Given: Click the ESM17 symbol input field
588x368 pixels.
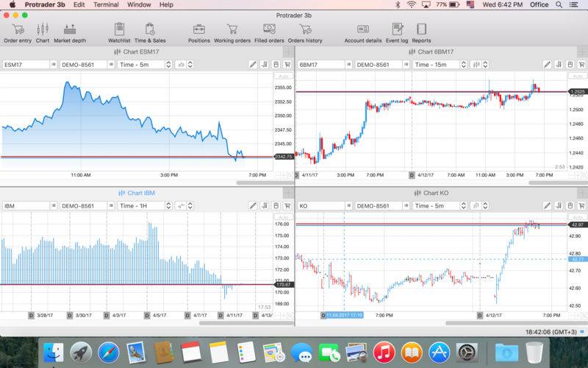Looking at the screenshot, I should click(x=26, y=65).
